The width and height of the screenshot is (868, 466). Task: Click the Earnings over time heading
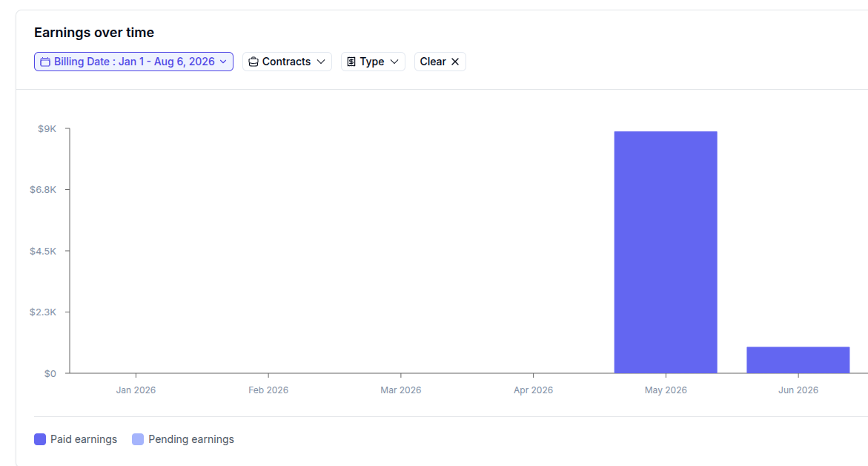coord(94,33)
